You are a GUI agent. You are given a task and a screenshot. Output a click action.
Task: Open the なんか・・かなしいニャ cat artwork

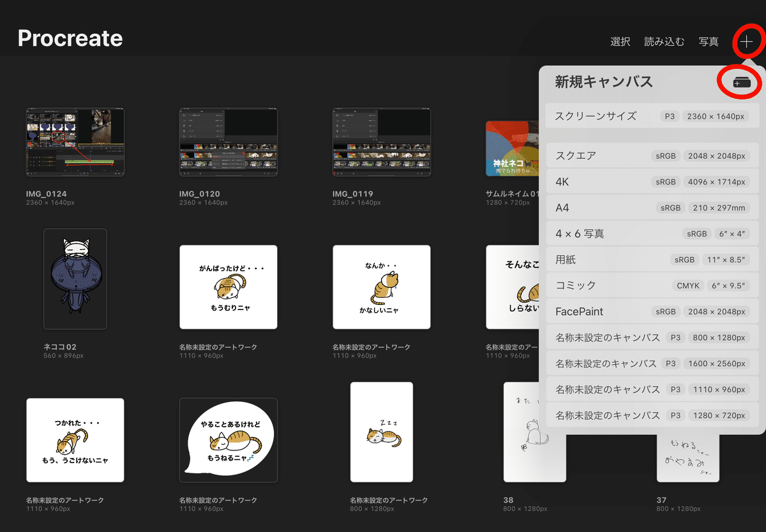[382, 287]
